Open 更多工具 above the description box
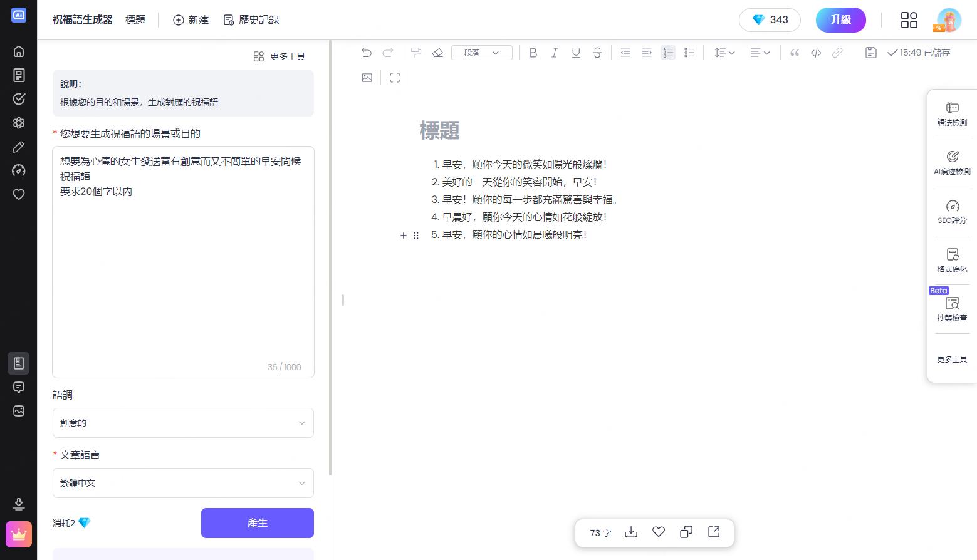 coord(280,56)
